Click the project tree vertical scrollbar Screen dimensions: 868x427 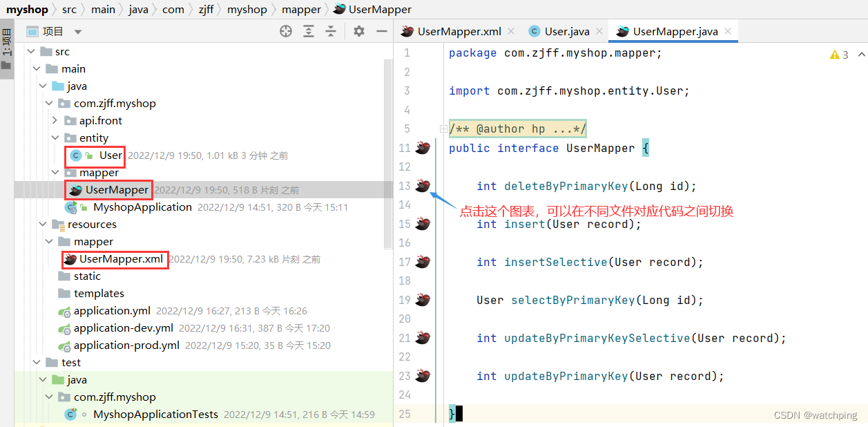388,153
